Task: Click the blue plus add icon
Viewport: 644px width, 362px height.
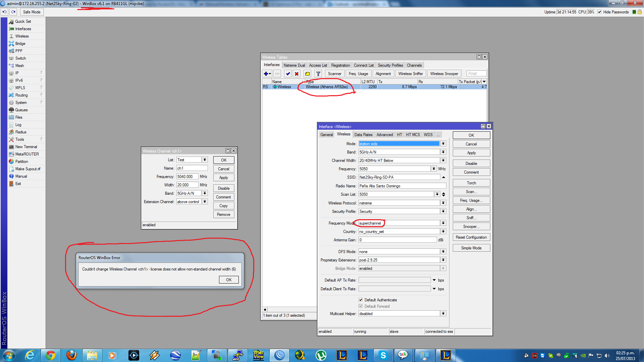Action: point(266,74)
